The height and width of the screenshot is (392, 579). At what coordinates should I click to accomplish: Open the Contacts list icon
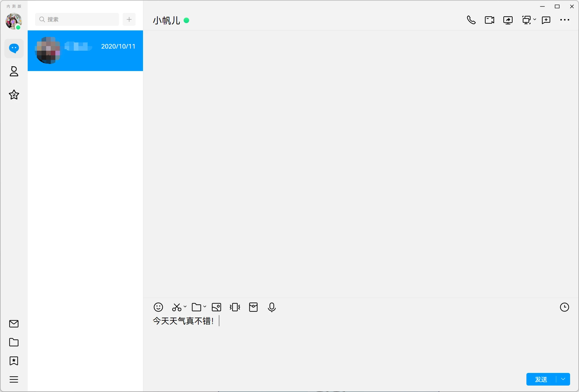(14, 71)
